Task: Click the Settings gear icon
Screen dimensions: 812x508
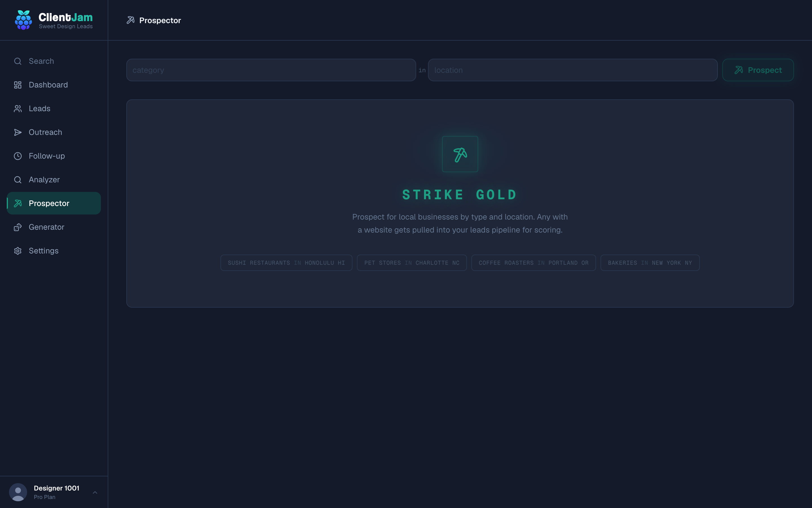Action: click(18, 251)
